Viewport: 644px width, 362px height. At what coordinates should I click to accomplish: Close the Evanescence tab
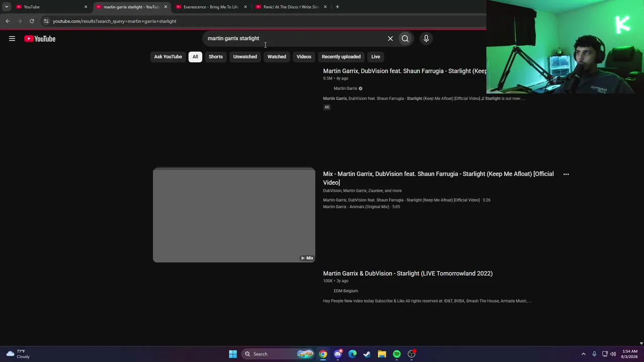coord(246,7)
